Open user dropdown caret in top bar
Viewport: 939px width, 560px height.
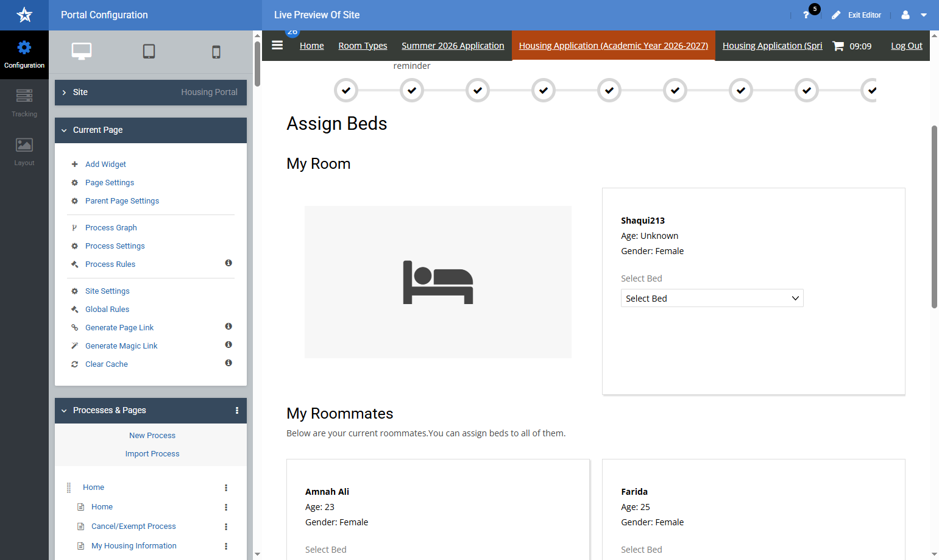tap(924, 15)
